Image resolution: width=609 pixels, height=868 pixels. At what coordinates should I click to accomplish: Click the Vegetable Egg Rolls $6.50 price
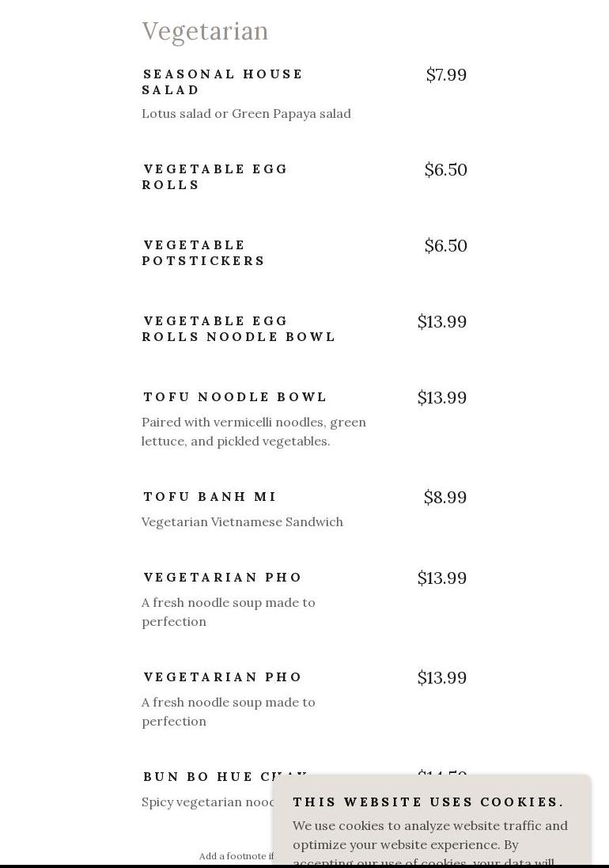(445, 169)
